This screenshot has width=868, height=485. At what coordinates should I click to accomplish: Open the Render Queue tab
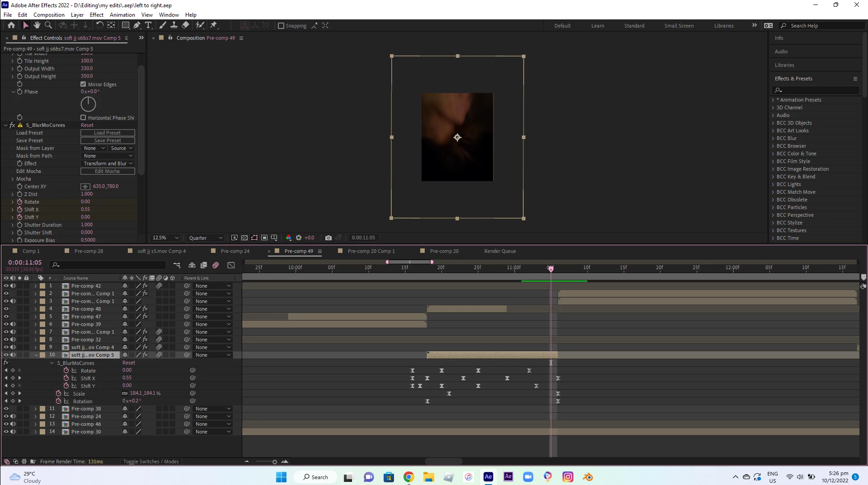tap(500, 251)
